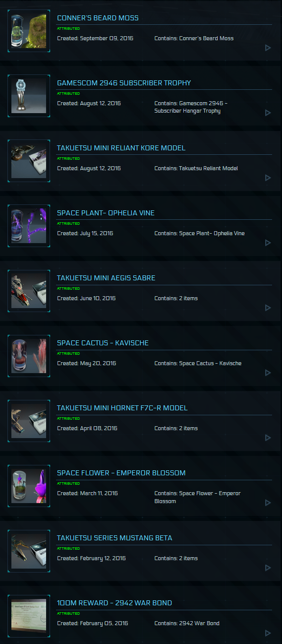This screenshot has width=282, height=644.
Task: Click the Gamescom trophy thumbnail image
Action: click(29, 96)
